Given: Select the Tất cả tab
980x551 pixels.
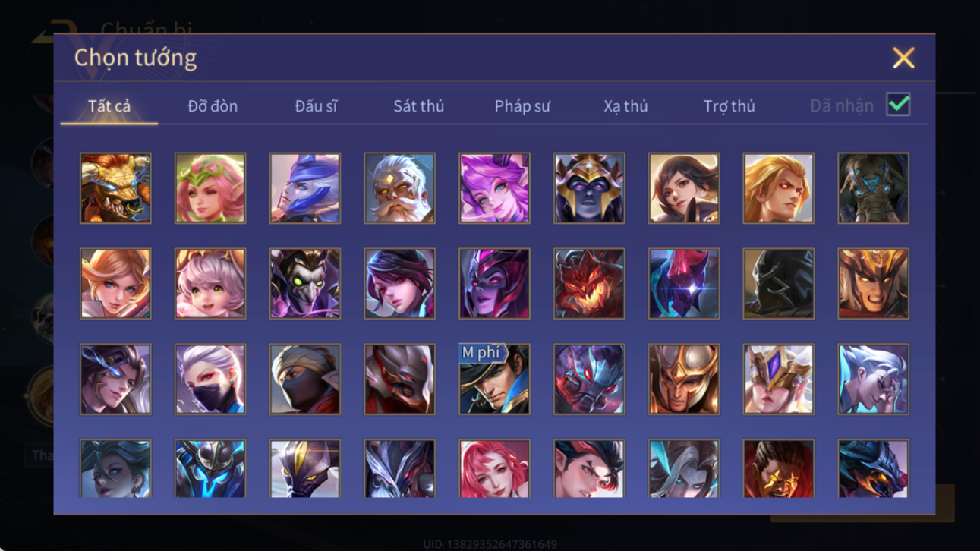Looking at the screenshot, I should 109,106.
